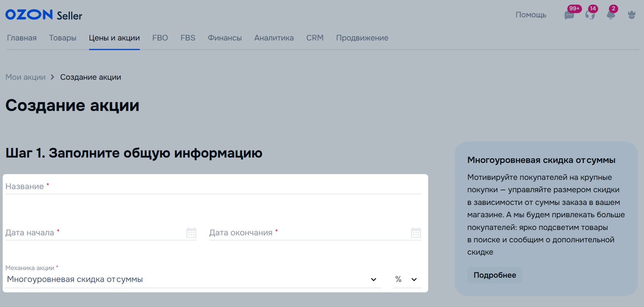Go to the Главная tab

[x=22, y=38]
